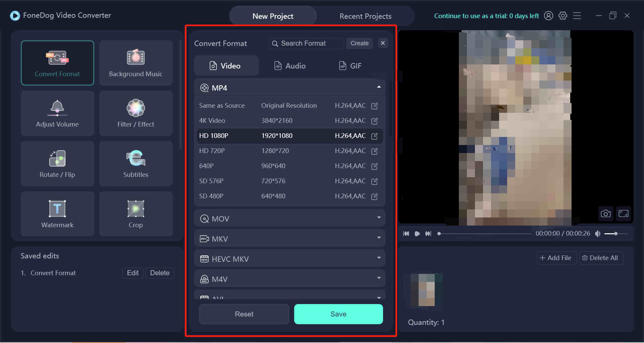The image size is (644, 343).
Task: Skip to the next frame
Action: click(428, 234)
